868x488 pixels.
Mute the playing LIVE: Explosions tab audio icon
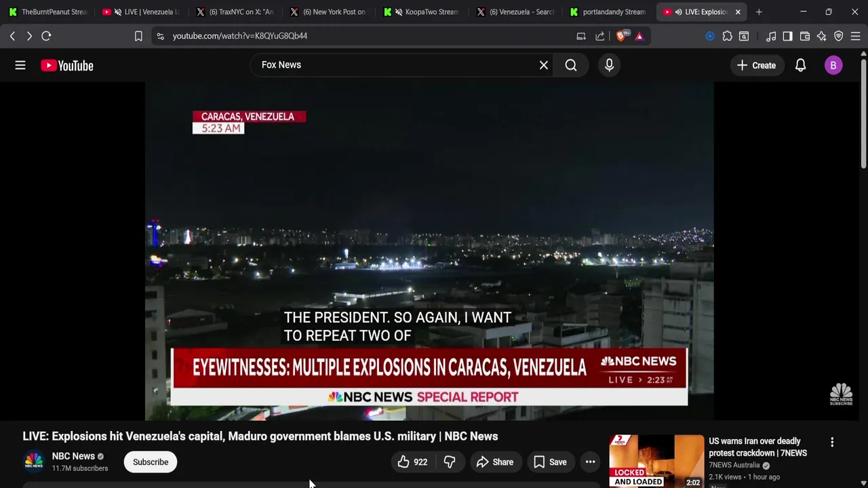point(678,12)
